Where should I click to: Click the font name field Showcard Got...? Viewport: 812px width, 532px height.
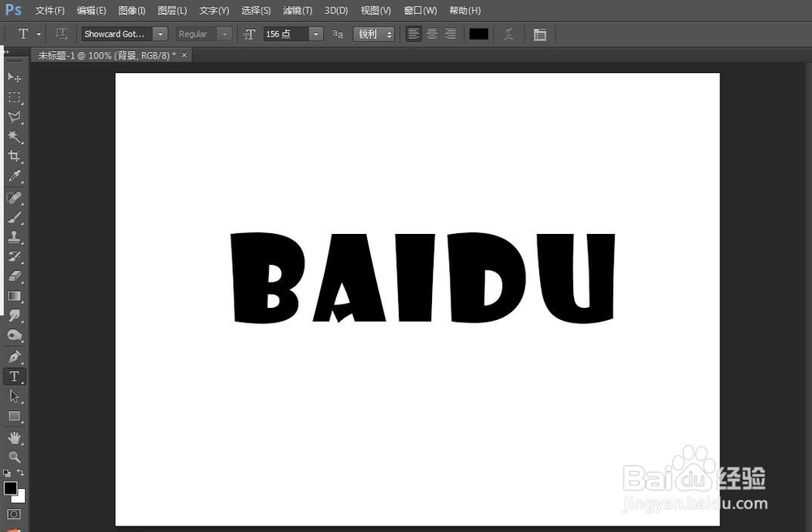click(x=117, y=34)
